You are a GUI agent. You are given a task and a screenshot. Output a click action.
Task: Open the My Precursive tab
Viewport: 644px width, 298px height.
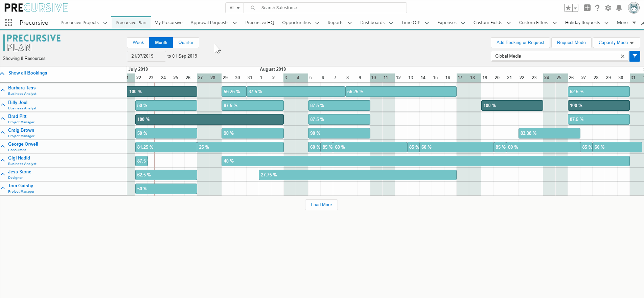click(x=168, y=23)
